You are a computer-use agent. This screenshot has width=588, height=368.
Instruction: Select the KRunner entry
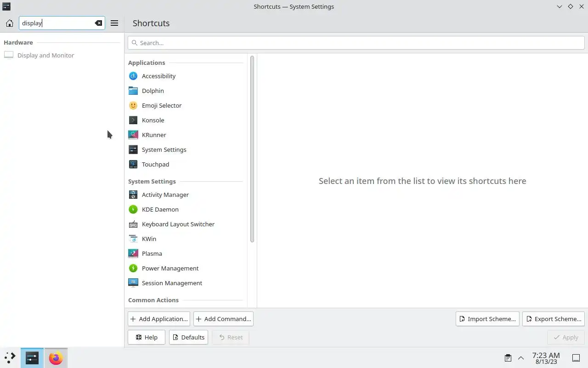[186, 135]
